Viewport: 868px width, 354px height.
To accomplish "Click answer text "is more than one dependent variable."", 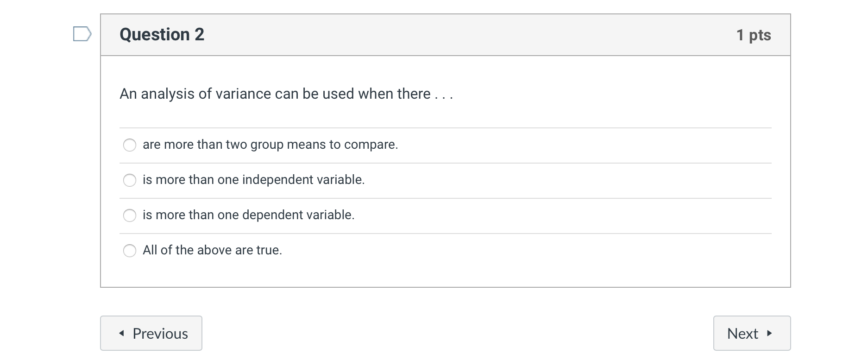I will 248,215.
